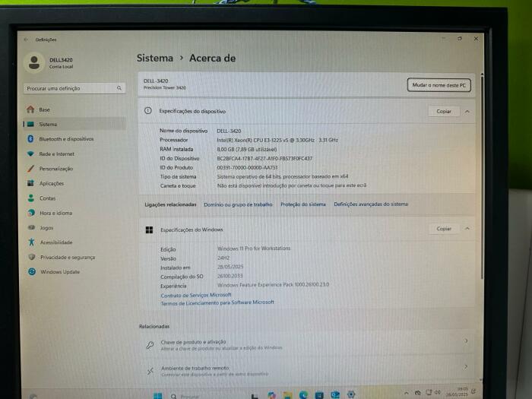
Task: Select Windows 11 Pro for Workstations edition text
Action: 254,249
